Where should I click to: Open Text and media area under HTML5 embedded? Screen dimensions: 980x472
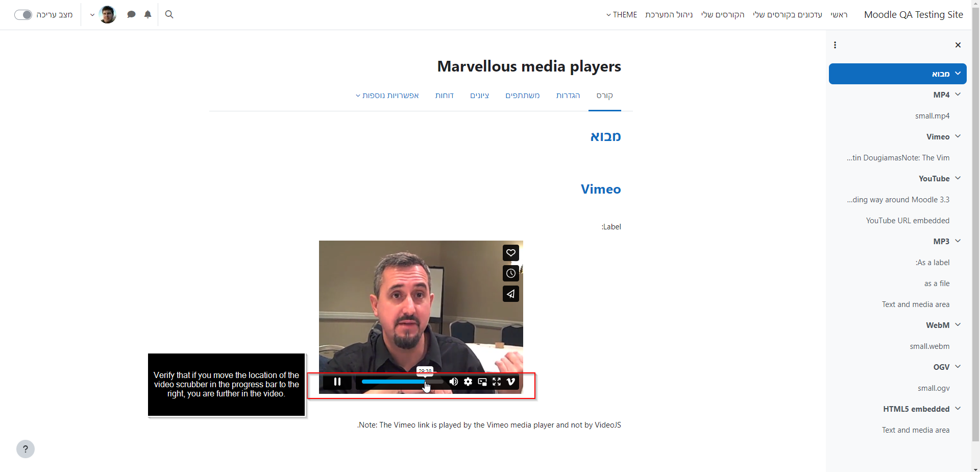[916, 430]
